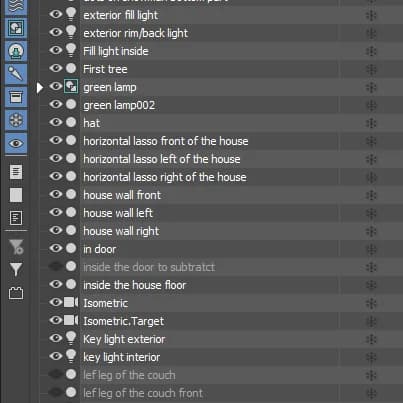Image resolution: width=403 pixels, height=403 pixels.
Task: Toggle visibility eye for green lamp group
Action: click(56, 86)
